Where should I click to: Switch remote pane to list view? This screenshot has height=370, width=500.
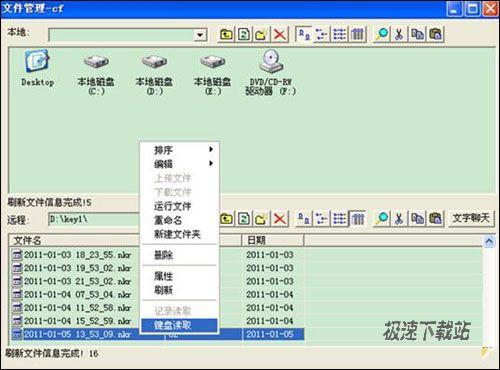[340, 219]
